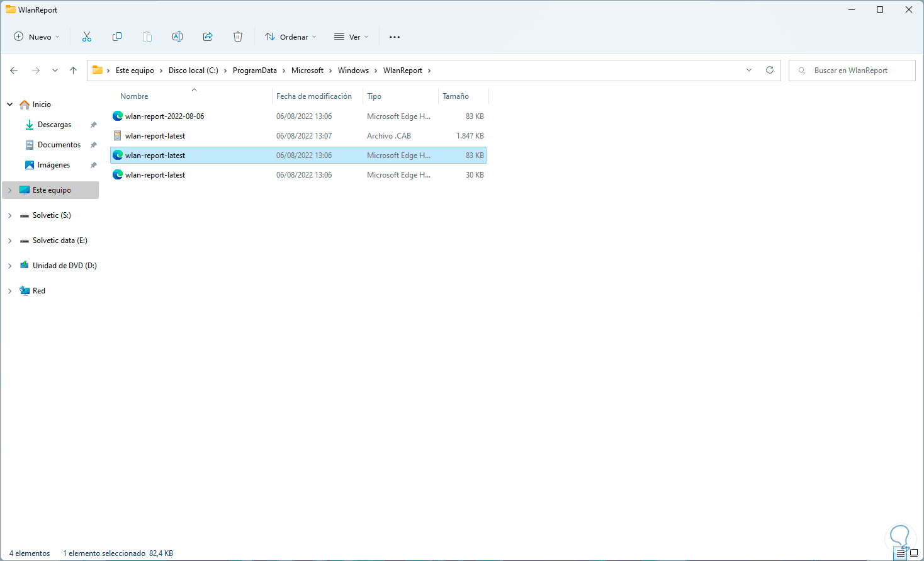Navigate up one folder level with the up arrow
The height and width of the screenshot is (561, 924).
pos(74,71)
